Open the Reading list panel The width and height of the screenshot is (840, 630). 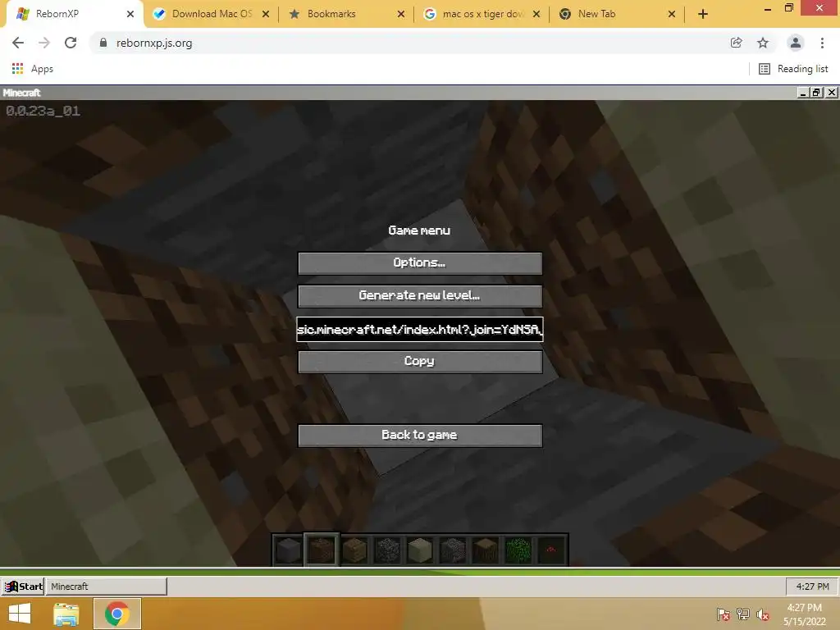pyautogui.click(x=793, y=69)
